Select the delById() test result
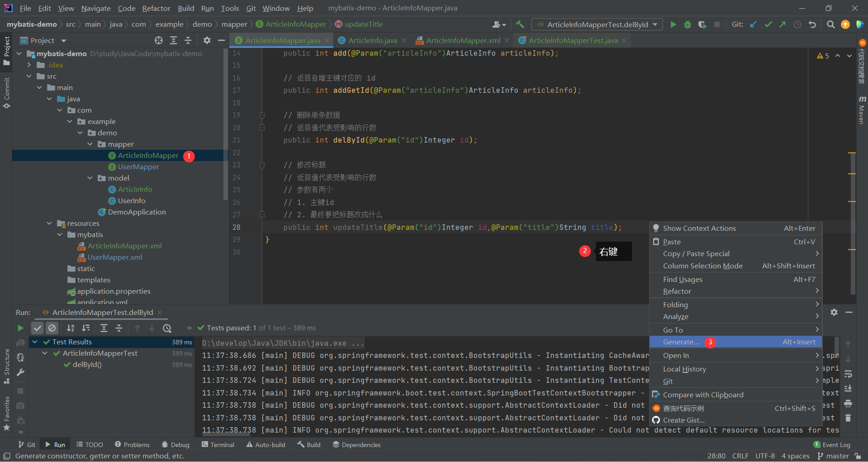 click(x=87, y=365)
